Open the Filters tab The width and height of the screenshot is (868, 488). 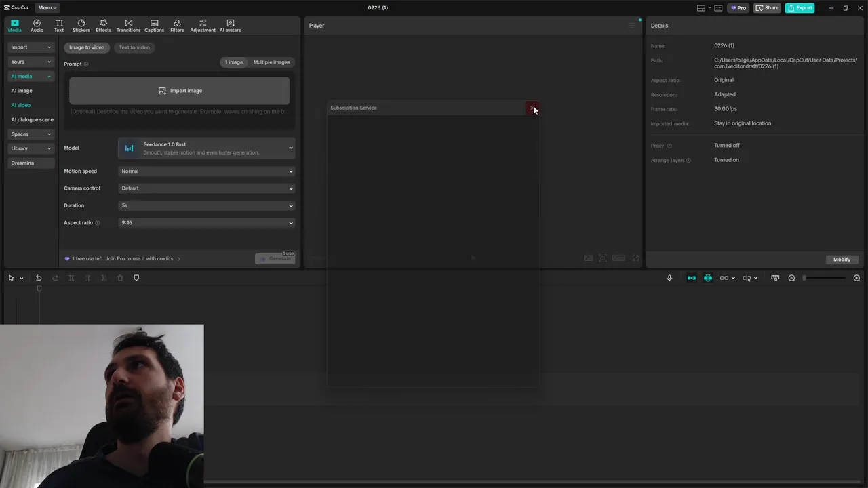(x=177, y=26)
